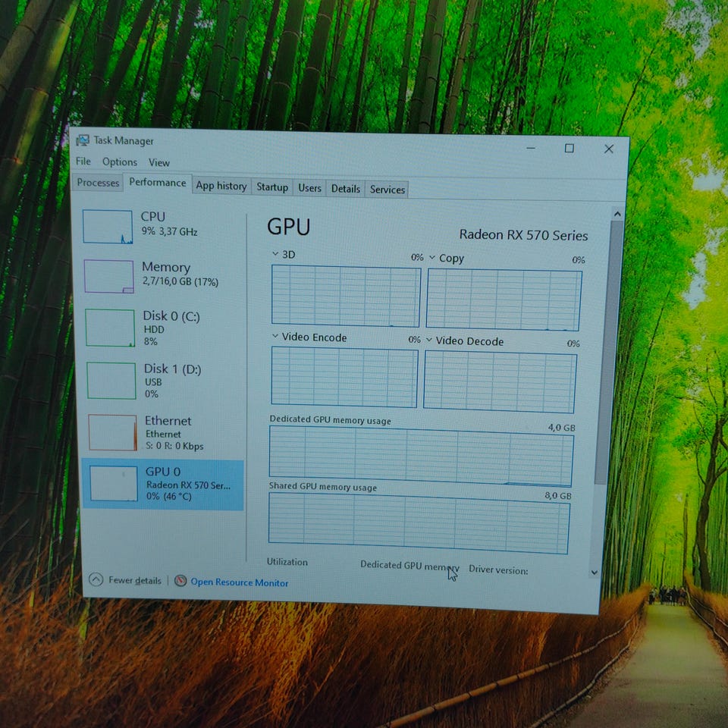Minimize the Task Manager window
The height and width of the screenshot is (728, 728).
(x=531, y=148)
